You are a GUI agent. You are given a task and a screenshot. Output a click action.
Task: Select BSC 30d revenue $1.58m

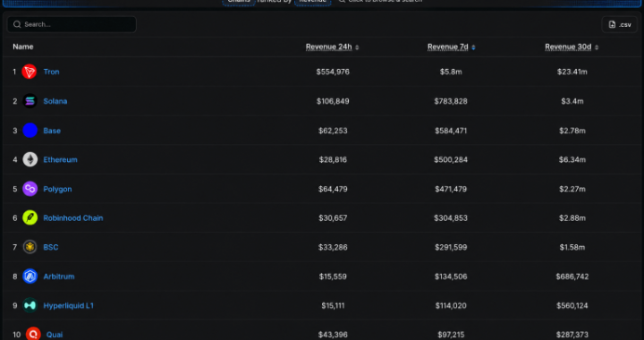point(572,247)
